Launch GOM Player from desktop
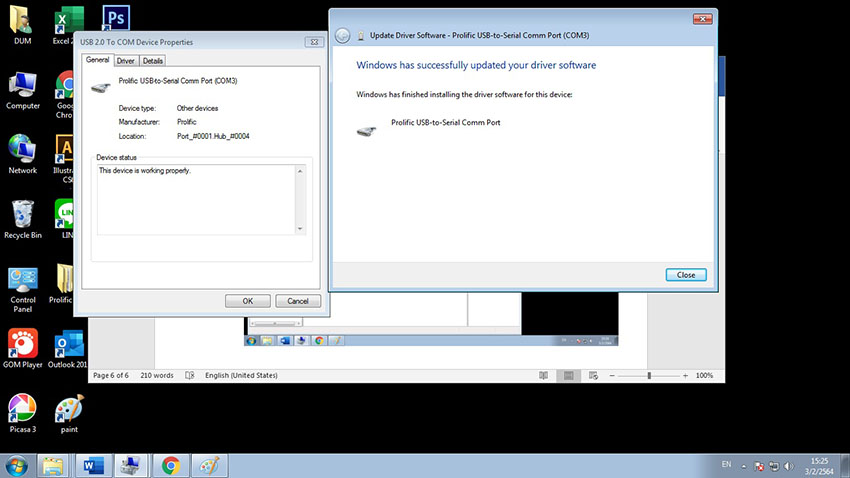 click(x=22, y=348)
